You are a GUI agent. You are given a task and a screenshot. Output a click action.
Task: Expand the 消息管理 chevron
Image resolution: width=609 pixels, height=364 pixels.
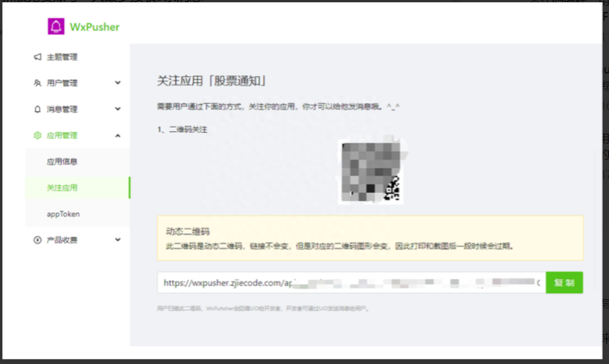click(x=118, y=109)
